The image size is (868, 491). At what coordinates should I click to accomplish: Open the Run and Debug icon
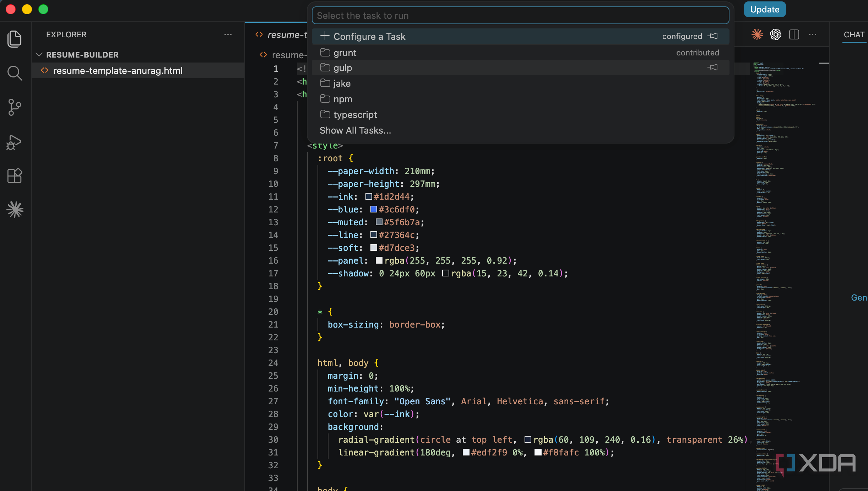tap(14, 142)
